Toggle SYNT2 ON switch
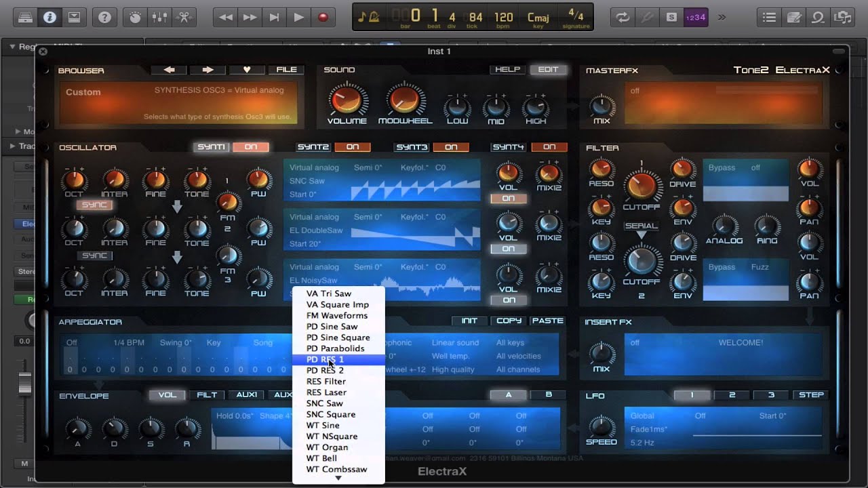868x488 pixels. click(x=353, y=147)
